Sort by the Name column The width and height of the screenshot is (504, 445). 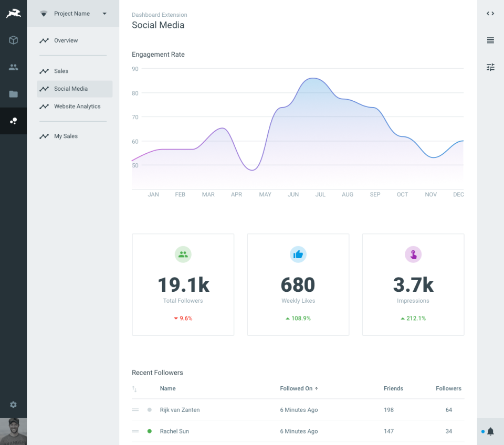[168, 388]
